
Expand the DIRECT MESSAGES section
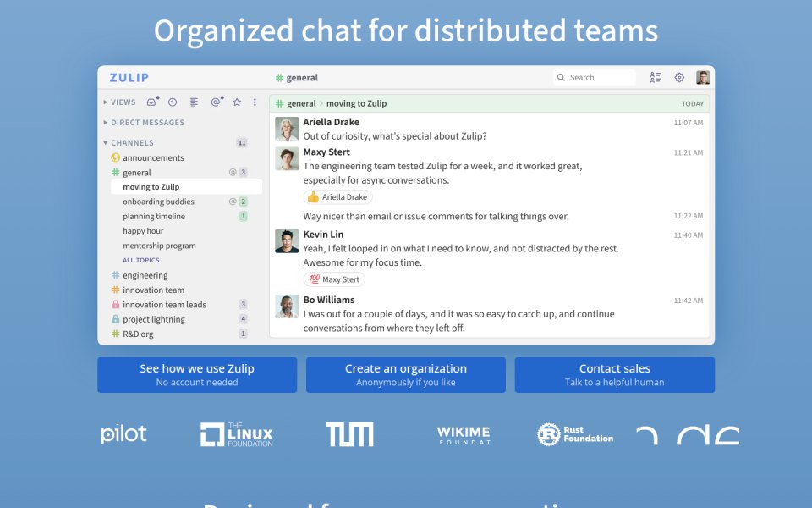coord(144,122)
